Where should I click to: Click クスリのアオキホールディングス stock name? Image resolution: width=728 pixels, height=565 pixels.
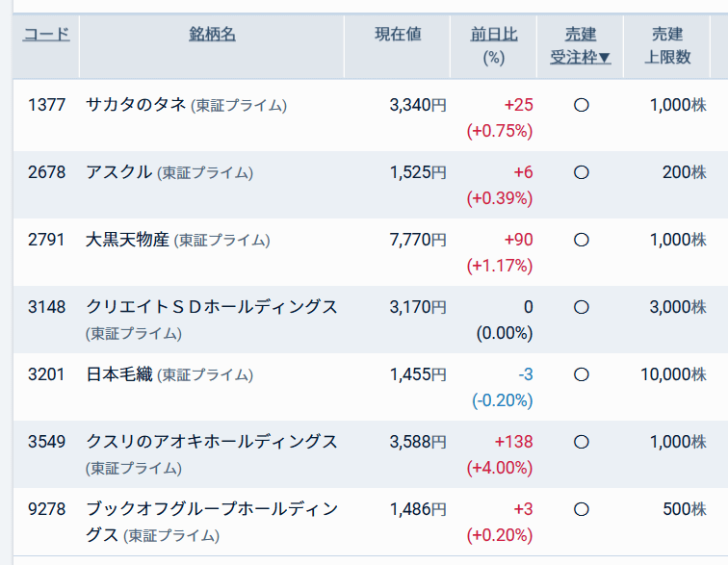pos(211,442)
